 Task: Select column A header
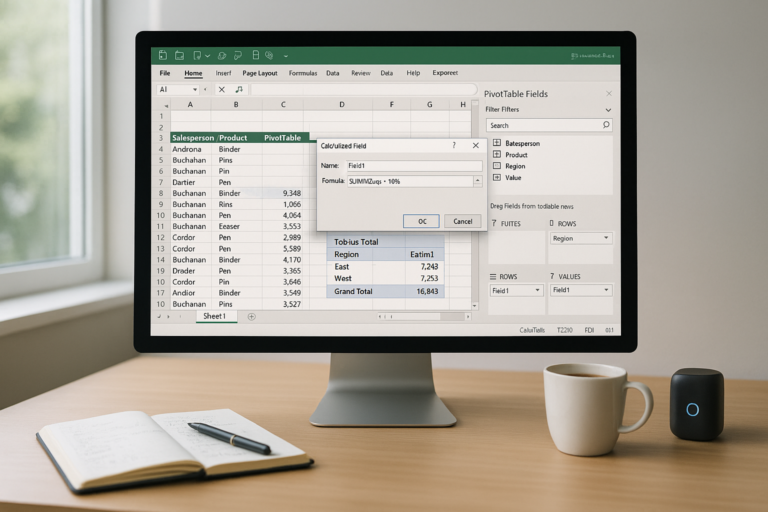pos(190,104)
